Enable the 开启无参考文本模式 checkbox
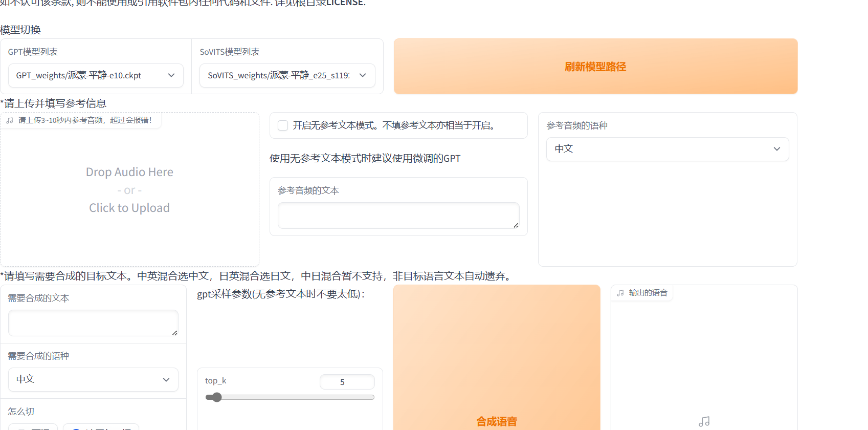 283,125
